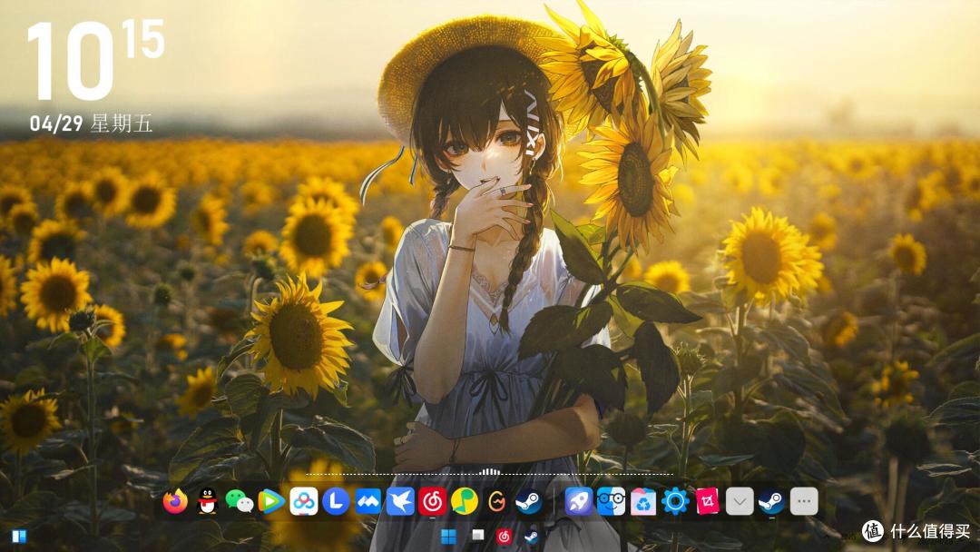Launch the pink crop screenshot tool

pyautogui.click(x=708, y=501)
